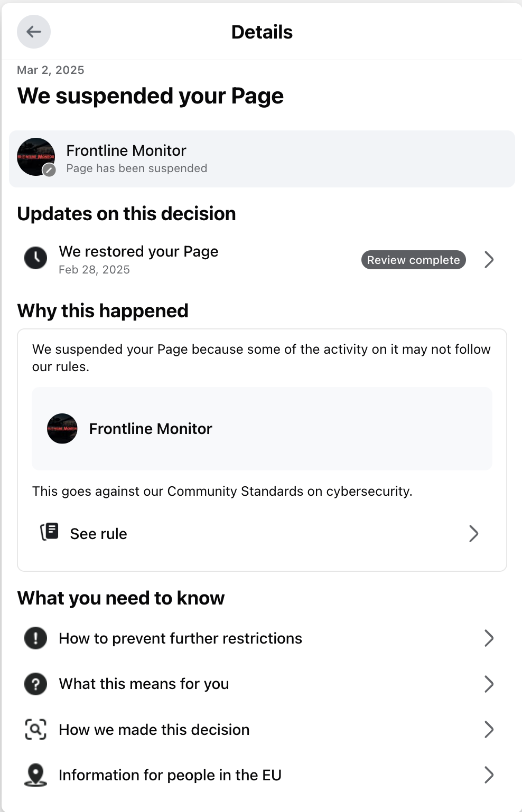Expand What this means for you chevron
Image resolution: width=522 pixels, height=812 pixels.
(x=489, y=684)
